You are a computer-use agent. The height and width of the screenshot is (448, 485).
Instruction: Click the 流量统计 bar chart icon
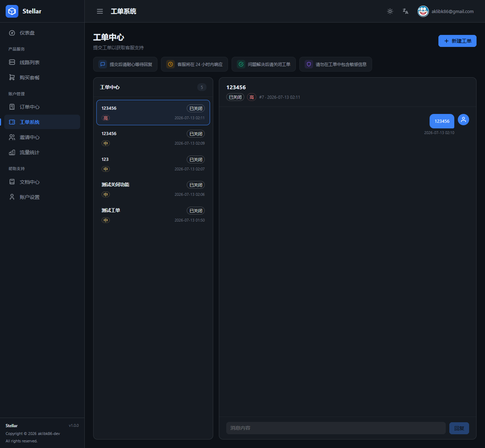(12, 152)
